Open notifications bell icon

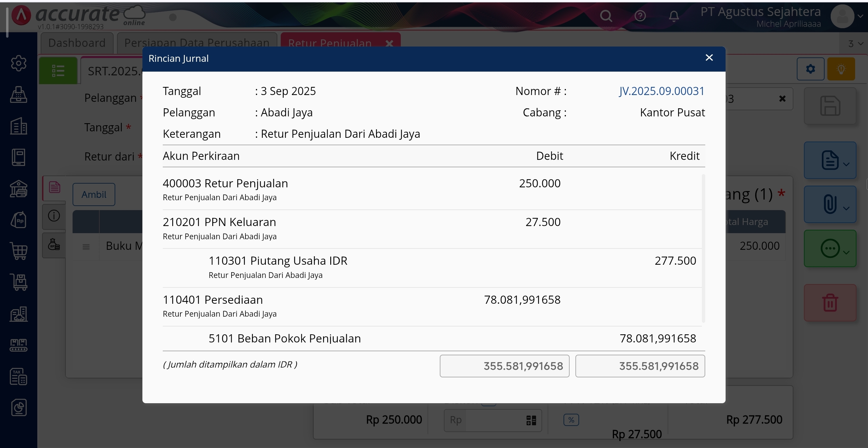(x=674, y=16)
